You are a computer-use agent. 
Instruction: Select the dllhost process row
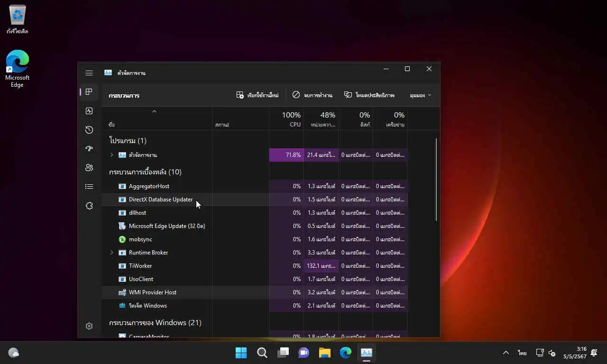254,213
